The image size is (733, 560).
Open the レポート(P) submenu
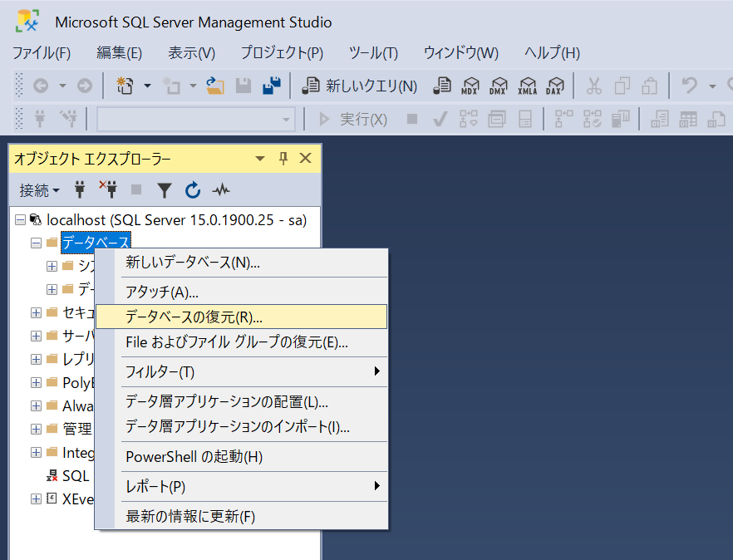pos(241,487)
